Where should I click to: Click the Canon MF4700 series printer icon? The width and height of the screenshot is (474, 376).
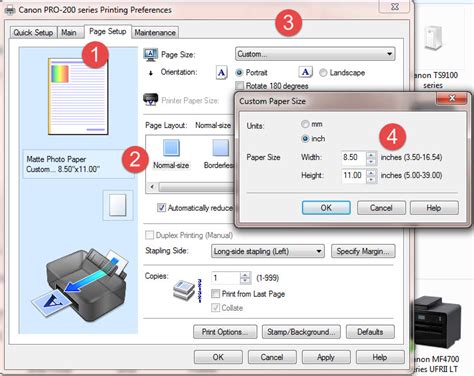pyautogui.click(x=437, y=323)
